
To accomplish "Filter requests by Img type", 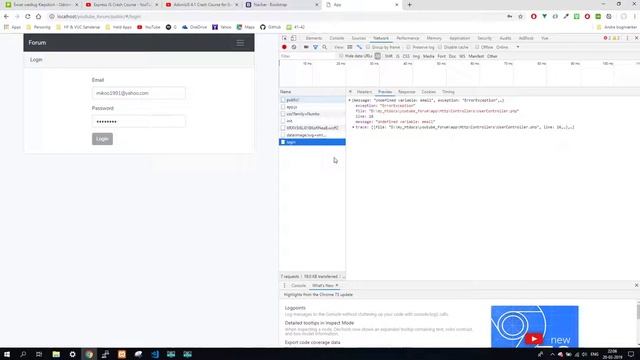I will [x=416, y=56].
